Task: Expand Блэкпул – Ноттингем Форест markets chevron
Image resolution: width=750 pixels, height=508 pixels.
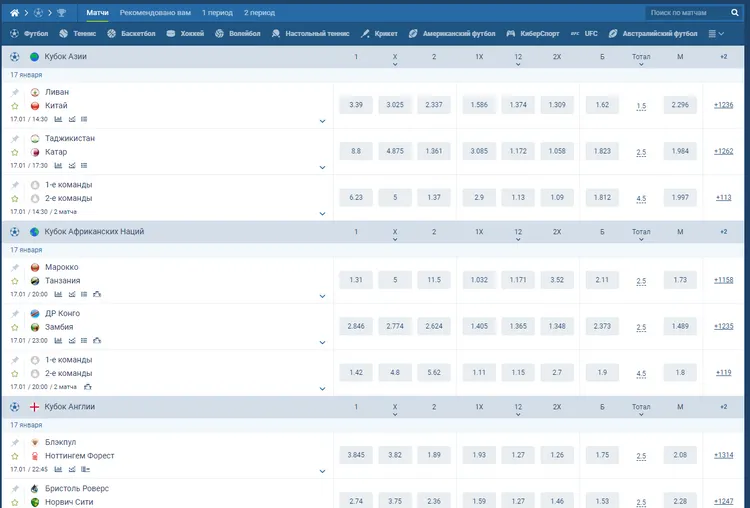Action: (x=322, y=471)
